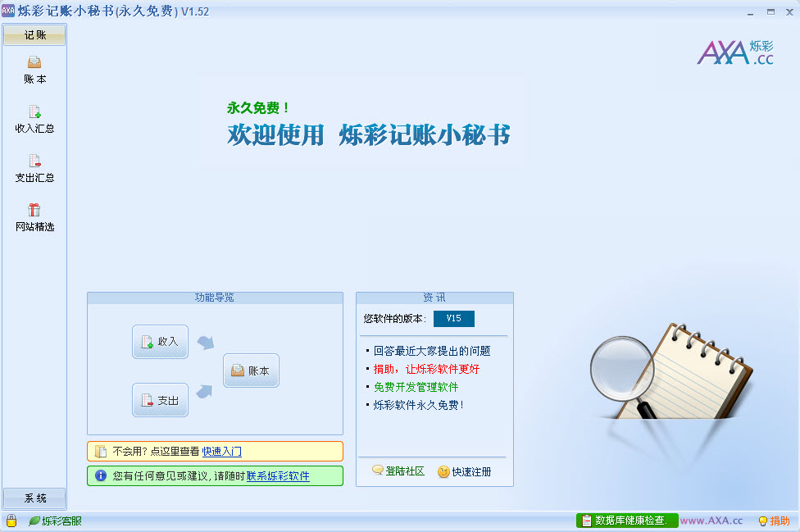
Task: Click the notebook icon beside 不会用?
Action: (x=101, y=452)
